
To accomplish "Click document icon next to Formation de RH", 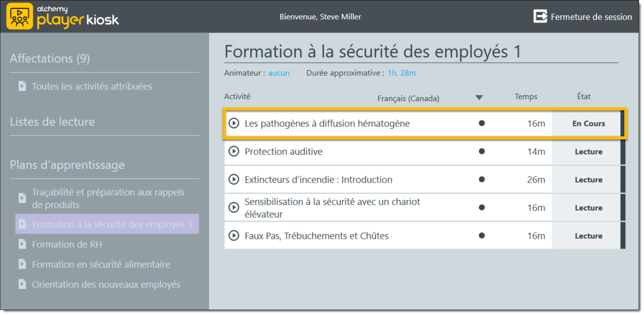I will pyautogui.click(x=22, y=244).
